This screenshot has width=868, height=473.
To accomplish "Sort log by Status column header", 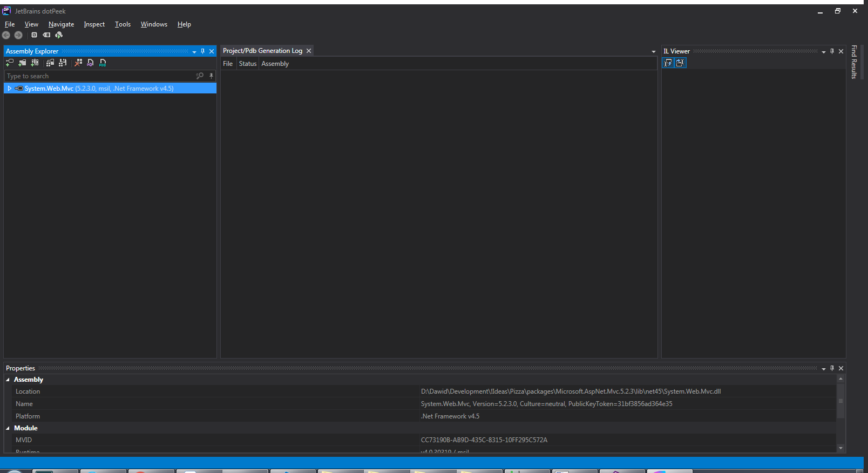I will pos(248,64).
